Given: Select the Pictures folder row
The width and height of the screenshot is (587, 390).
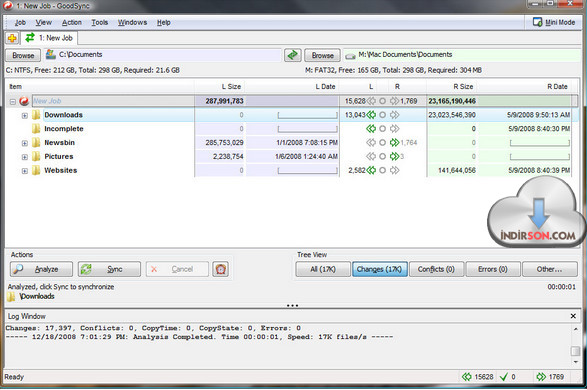Looking at the screenshot, I should [292, 156].
